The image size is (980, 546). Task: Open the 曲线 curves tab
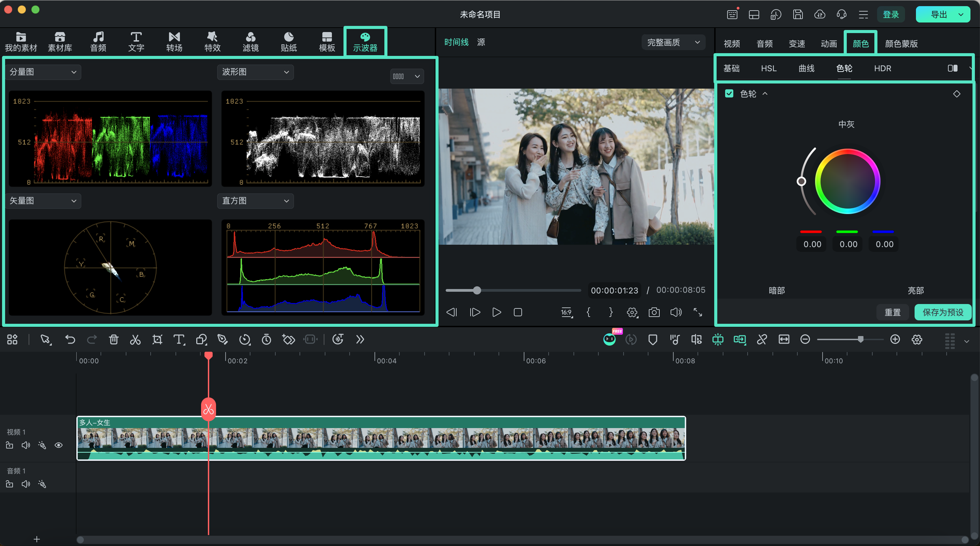pyautogui.click(x=806, y=68)
